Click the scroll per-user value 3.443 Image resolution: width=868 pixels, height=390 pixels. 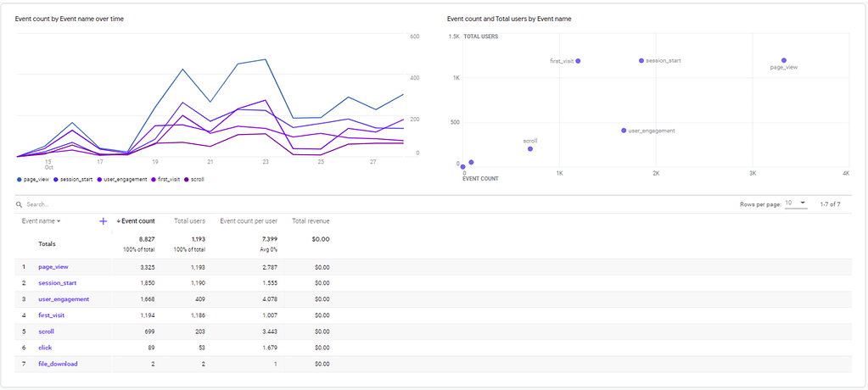click(x=270, y=331)
